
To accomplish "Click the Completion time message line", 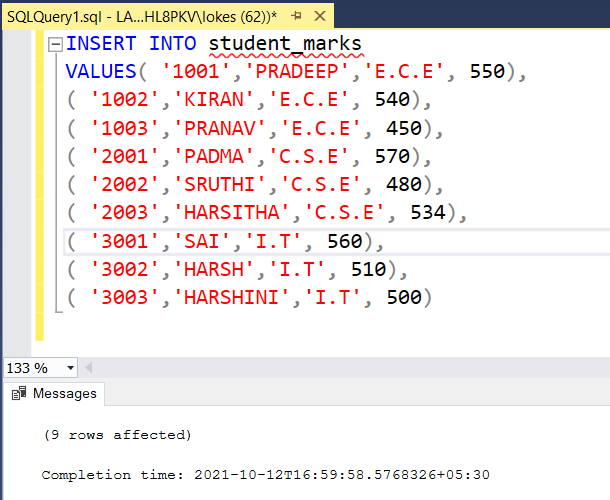I will 266,475.
